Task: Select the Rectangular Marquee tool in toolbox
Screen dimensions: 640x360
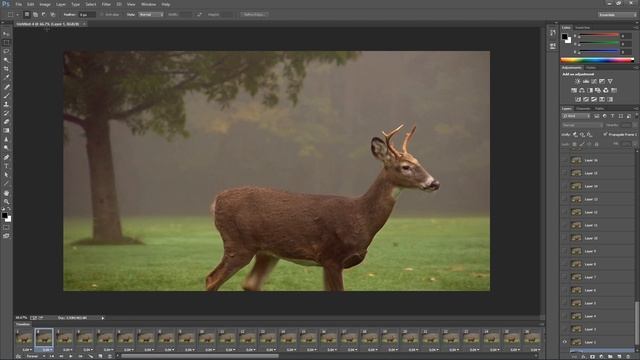Action: click(6, 42)
